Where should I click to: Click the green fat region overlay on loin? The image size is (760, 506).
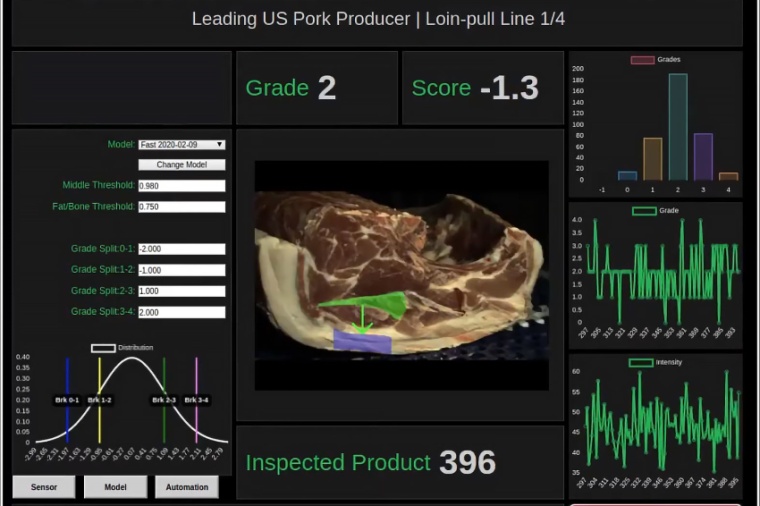tap(365, 306)
